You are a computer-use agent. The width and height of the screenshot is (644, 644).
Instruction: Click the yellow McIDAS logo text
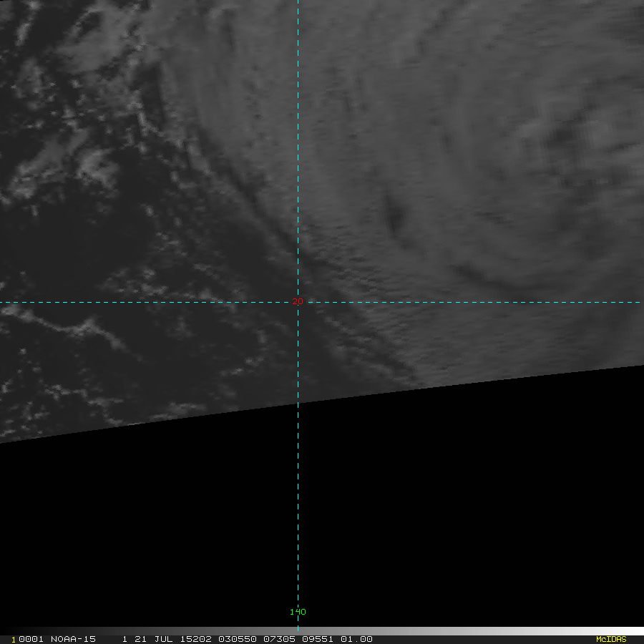tap(610, 639)
